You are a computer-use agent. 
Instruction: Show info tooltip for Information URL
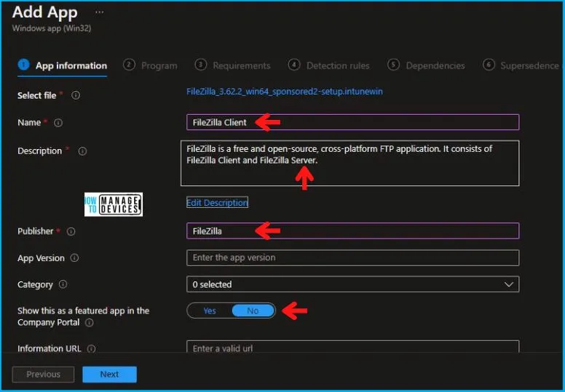[91, 348]
